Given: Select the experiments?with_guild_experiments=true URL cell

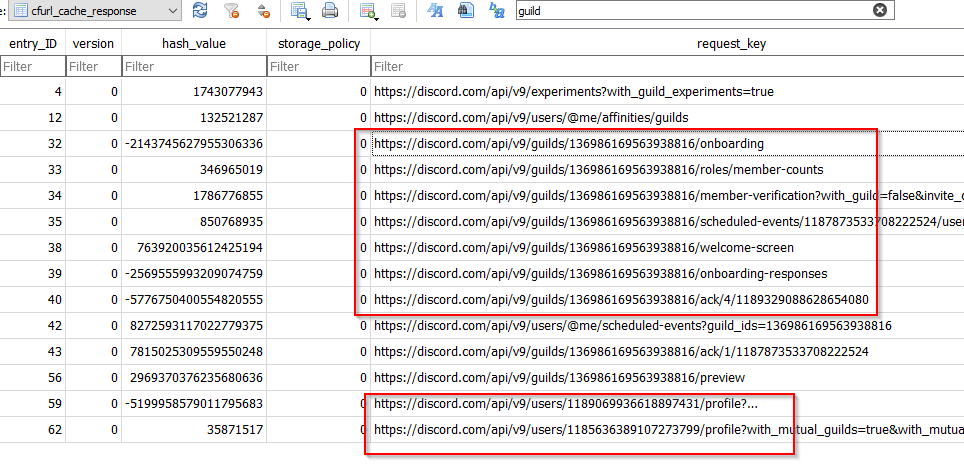Looking at the screenshot, I should tap(668, 92).
